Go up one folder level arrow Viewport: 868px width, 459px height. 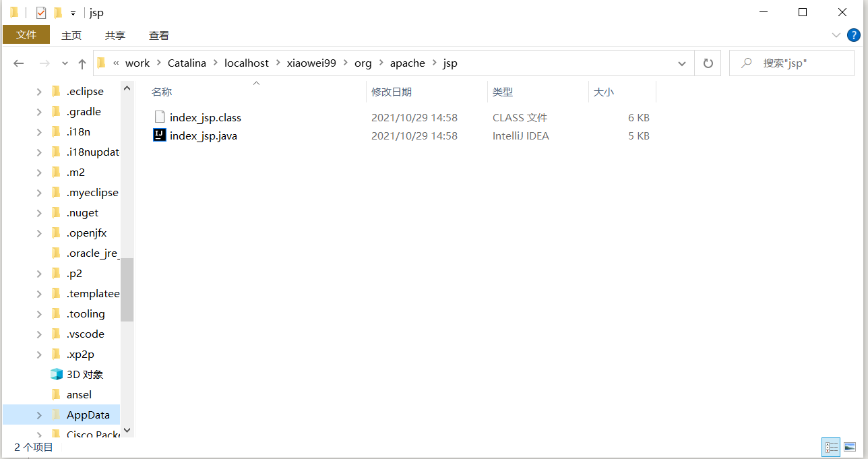click(82, 63)
